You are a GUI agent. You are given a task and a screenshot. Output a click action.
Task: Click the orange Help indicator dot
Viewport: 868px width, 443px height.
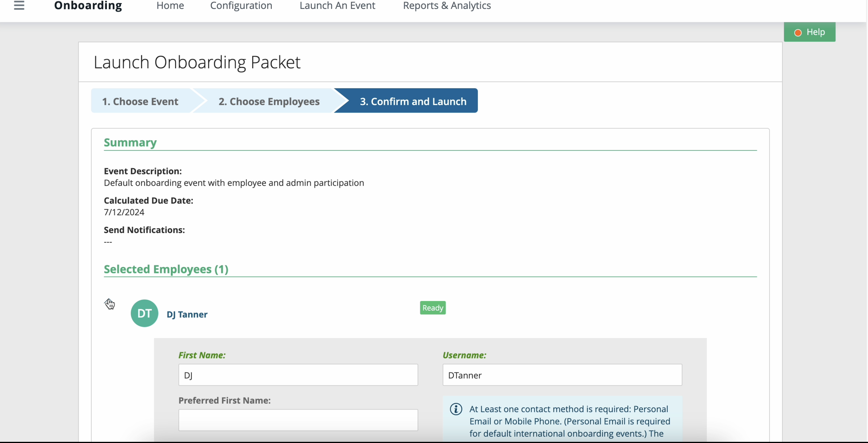[x=798, y=33]
